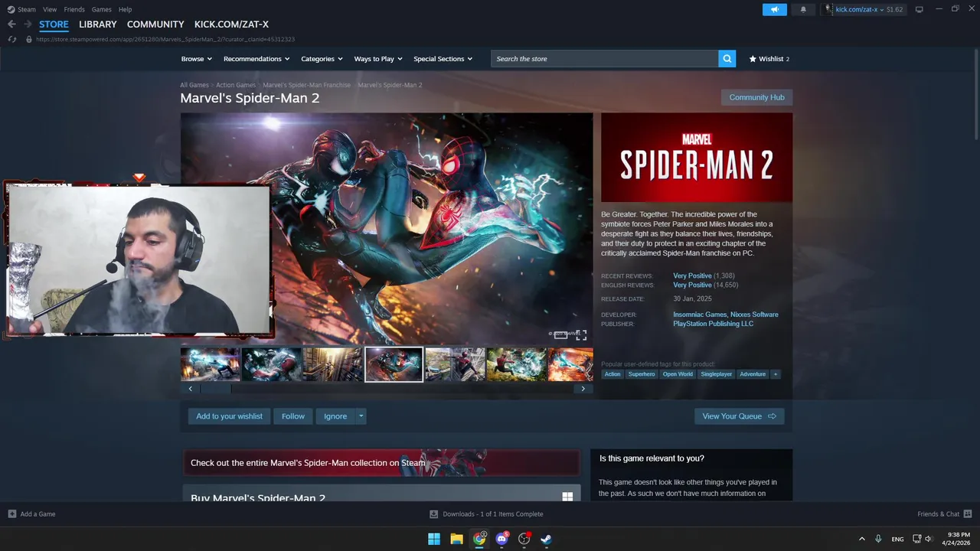Expand the Browse dropdown
Image resolution: width=980 pixels, height=551 pixels.
click(195, 59)
